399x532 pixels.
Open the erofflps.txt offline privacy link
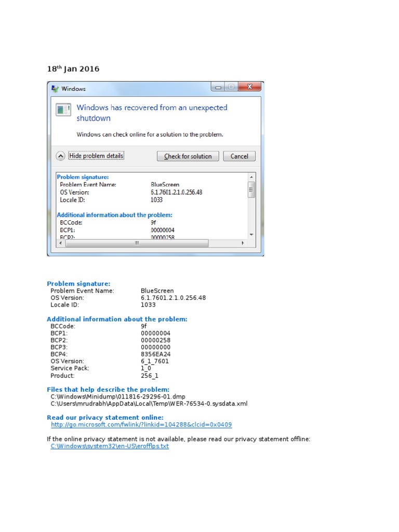point(110,446)
